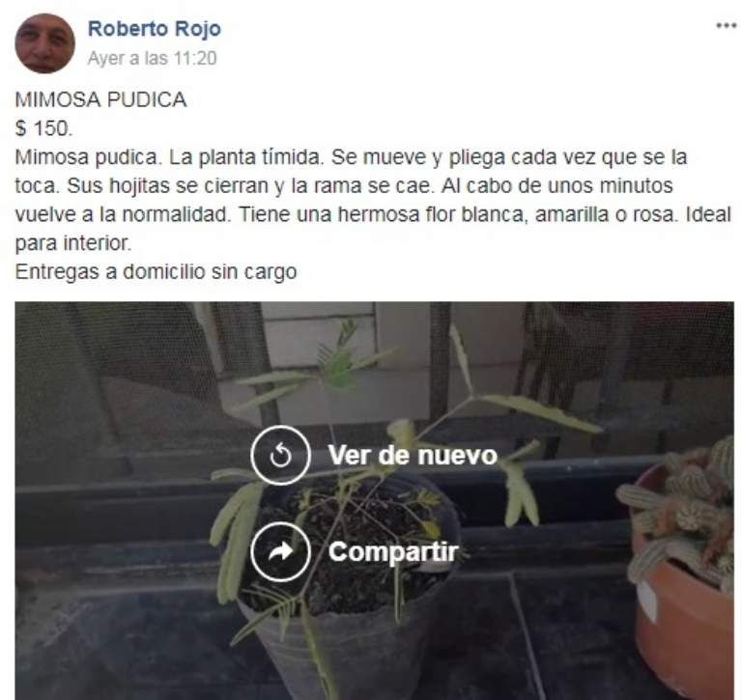742x700 pixels.
Task: Click the share arrow circle icon
Action: click(x=280, y=552)
